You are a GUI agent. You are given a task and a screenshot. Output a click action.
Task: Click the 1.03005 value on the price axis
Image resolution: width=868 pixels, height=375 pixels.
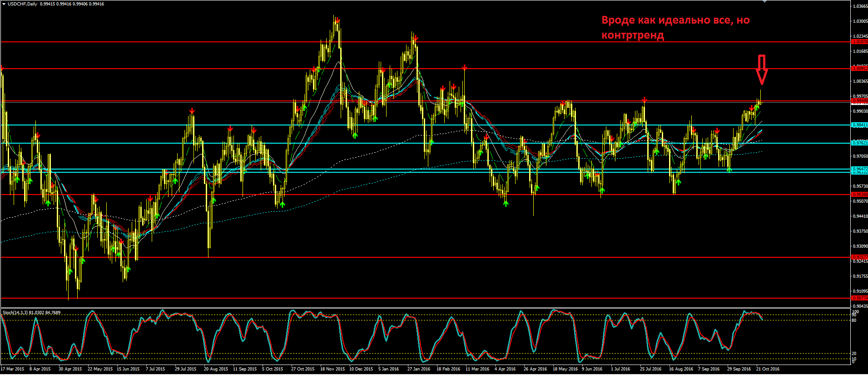[x=860, y=21]
